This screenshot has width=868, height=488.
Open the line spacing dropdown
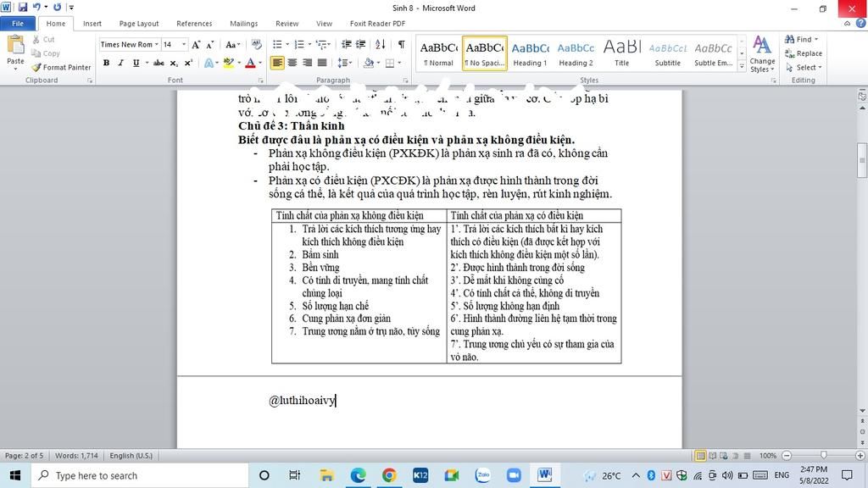coord(345,63)
